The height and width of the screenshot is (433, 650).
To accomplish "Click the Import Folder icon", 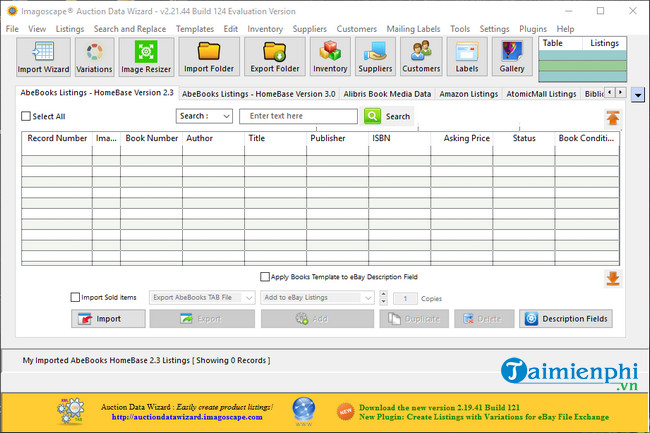I will 210,57.
